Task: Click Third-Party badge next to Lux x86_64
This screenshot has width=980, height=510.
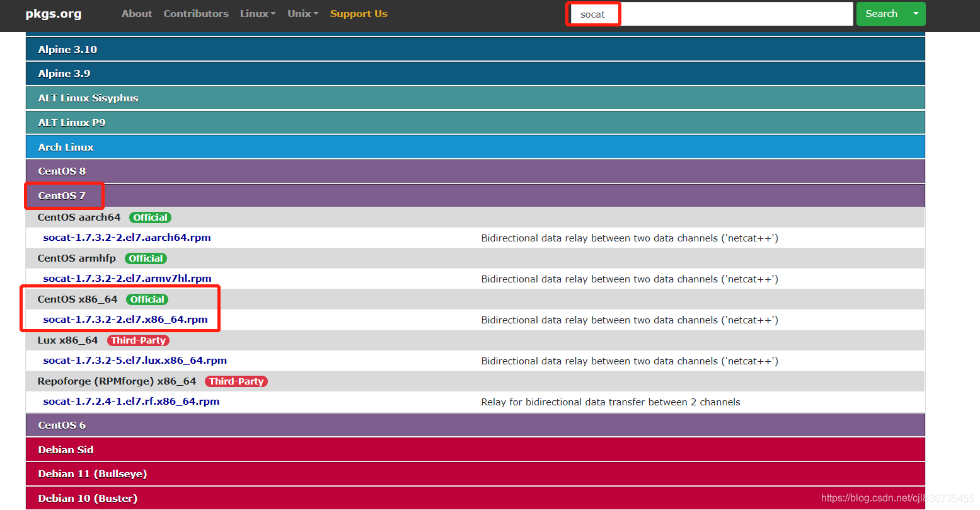Action: click(138, 340)
